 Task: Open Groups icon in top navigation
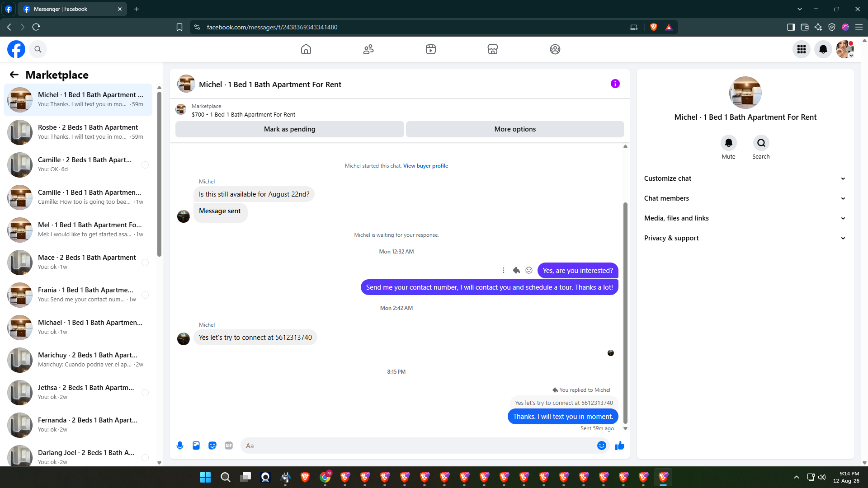[x=555, y=49]
